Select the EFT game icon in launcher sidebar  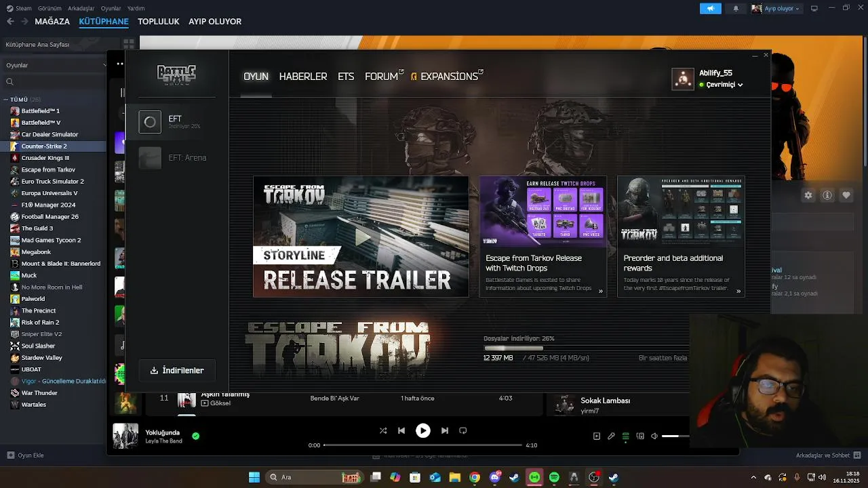coord(150,122)
